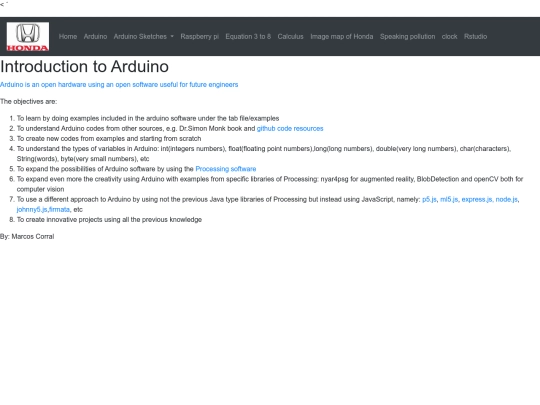Visit Image map of Honda page
Viewport: 540px width, 405px height.
342,37
